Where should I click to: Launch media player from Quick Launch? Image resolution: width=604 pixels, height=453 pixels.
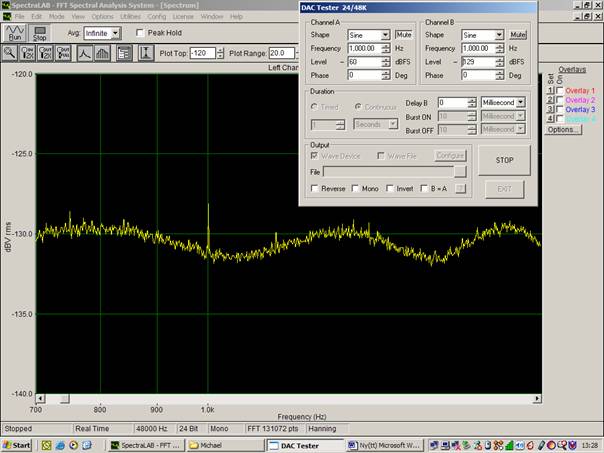pos(74,445)
